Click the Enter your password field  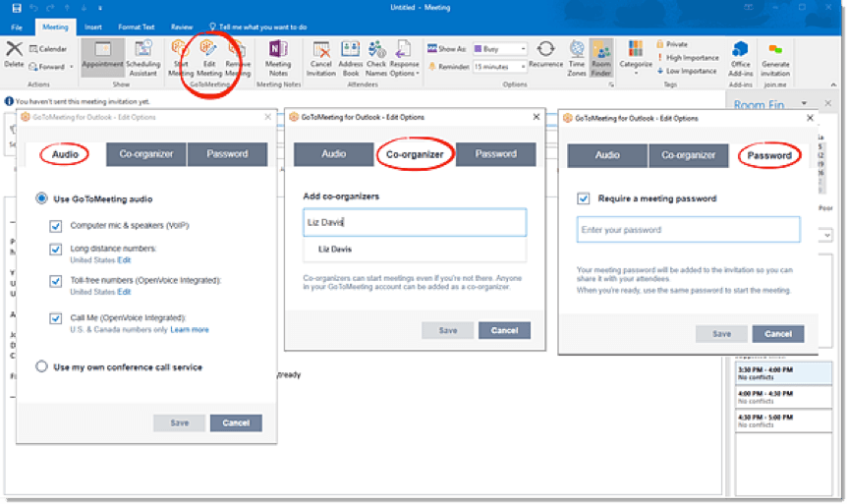coord(688,230)
